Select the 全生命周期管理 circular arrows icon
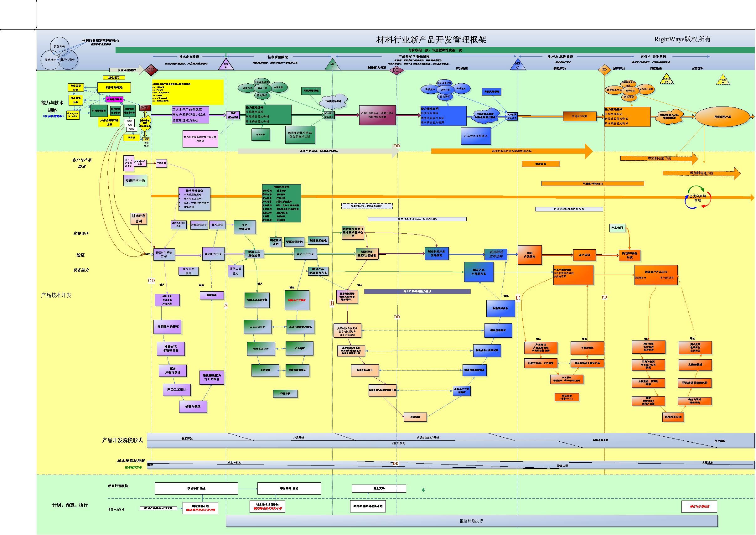 click(x=698, y=198)
